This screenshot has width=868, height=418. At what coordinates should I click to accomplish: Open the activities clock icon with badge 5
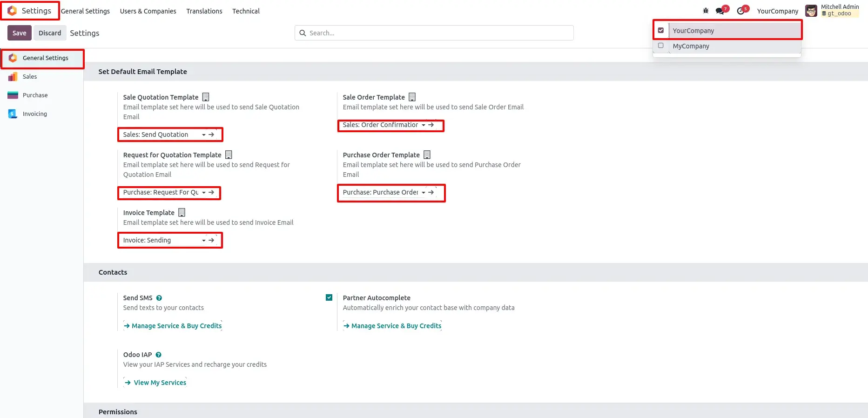point(741,11)
